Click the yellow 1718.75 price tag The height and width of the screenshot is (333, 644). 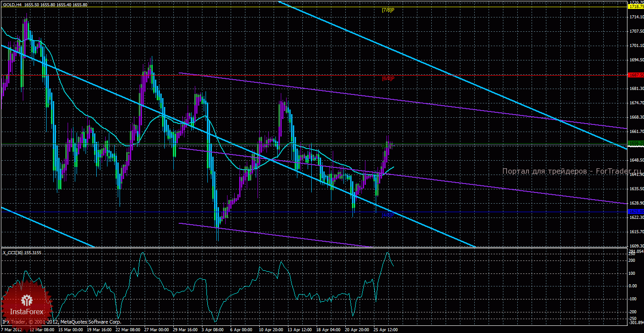click(635, 7)
